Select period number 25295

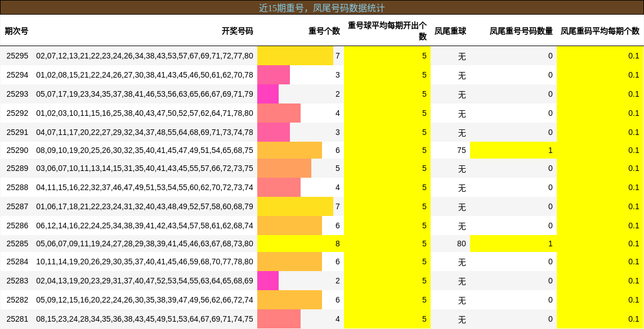pos(17,56)
